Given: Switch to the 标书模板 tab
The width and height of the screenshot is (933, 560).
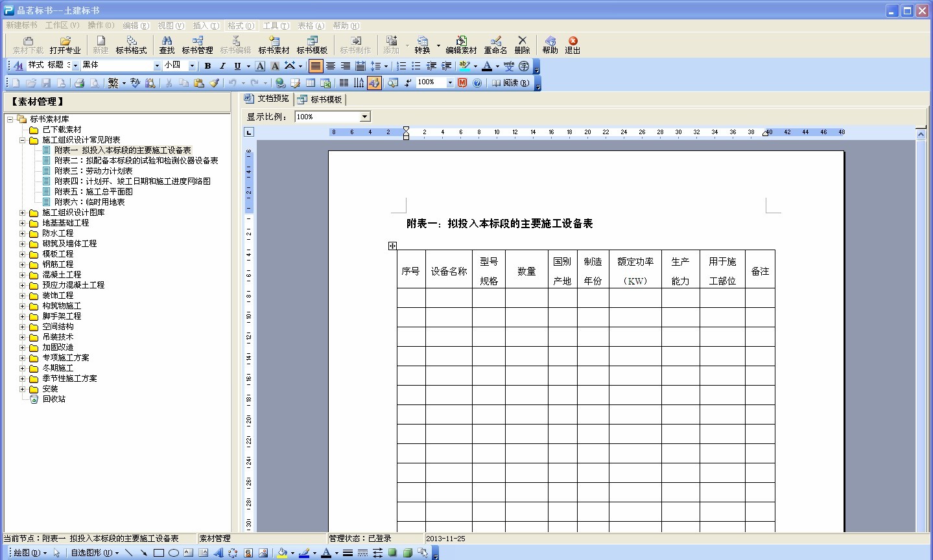Looking at the screenshot, I should (320, 99).
